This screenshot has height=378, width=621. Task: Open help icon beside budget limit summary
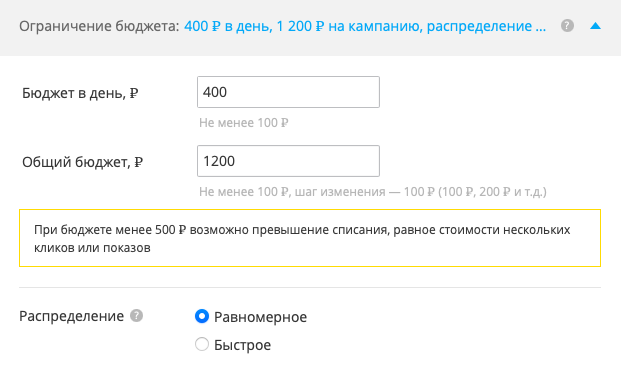coord(567,26)
